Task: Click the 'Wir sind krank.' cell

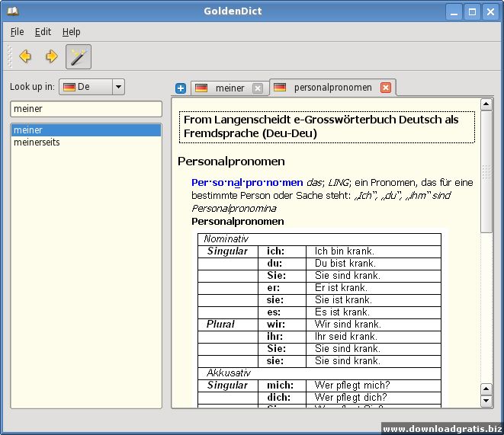Action: [374, 325]
